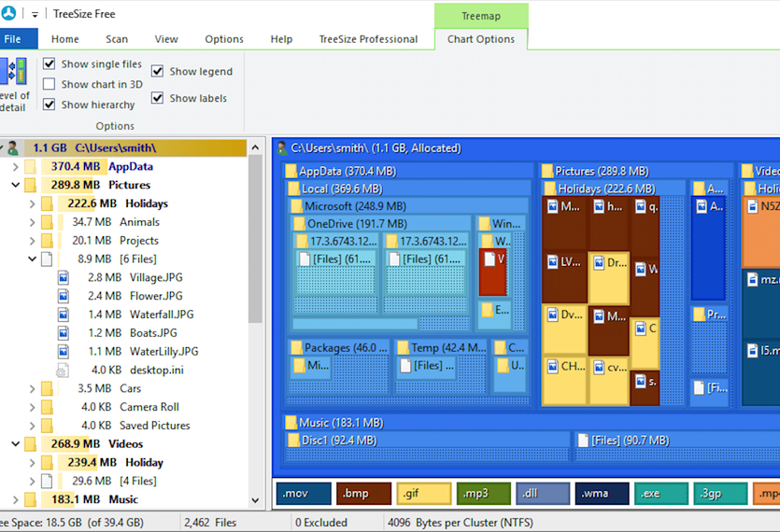
Task: Click the Animals folder icon in tree
Action: 47,222
